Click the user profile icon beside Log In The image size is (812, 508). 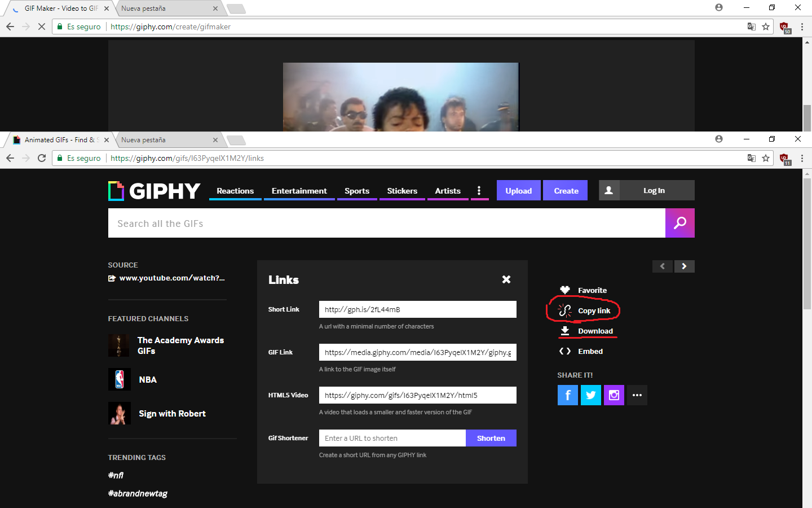[x=609, y=191]
